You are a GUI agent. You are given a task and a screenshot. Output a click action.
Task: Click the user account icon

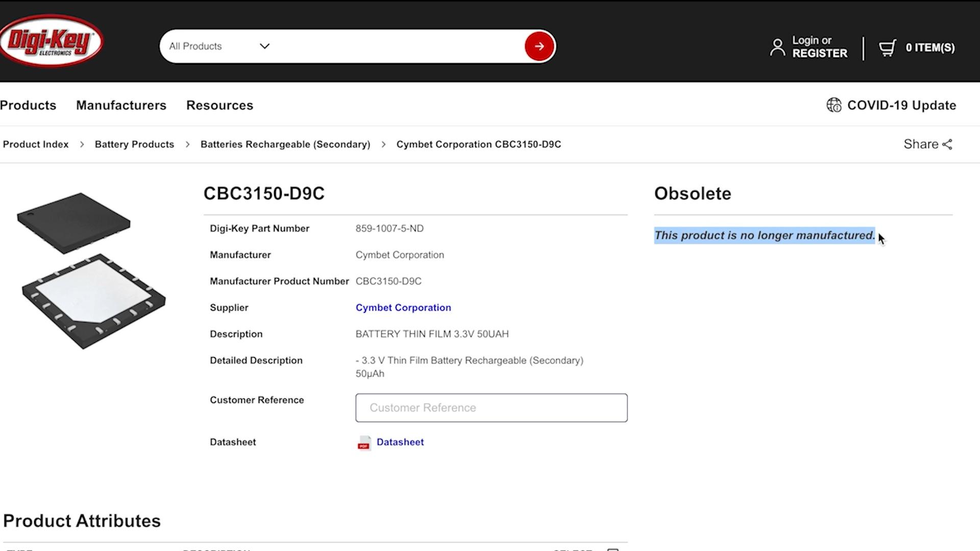pos(777,47)
